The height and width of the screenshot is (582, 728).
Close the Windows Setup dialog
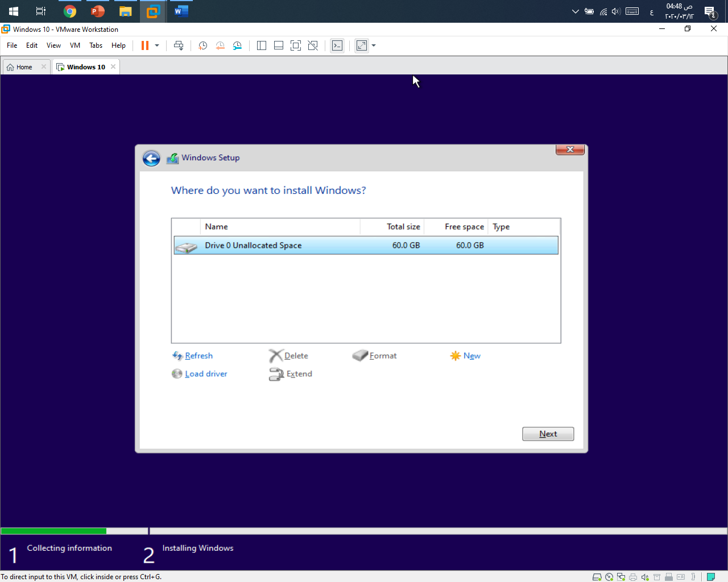click(570, 149)
